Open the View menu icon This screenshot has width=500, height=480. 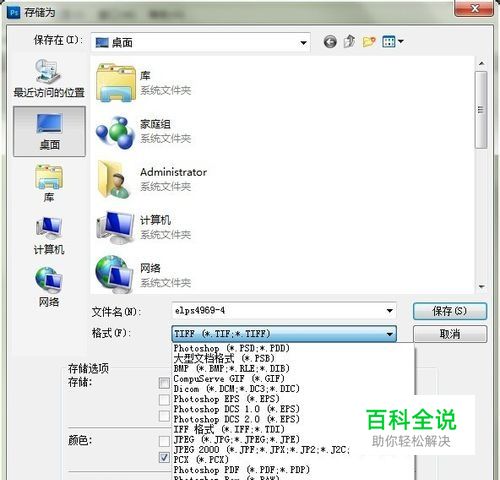389,42
